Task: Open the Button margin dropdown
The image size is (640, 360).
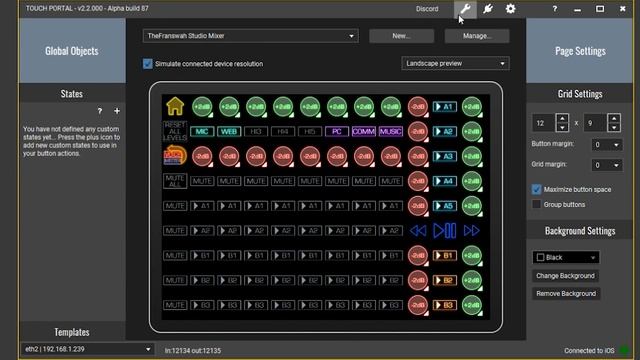Action: [x=607, y=144]
